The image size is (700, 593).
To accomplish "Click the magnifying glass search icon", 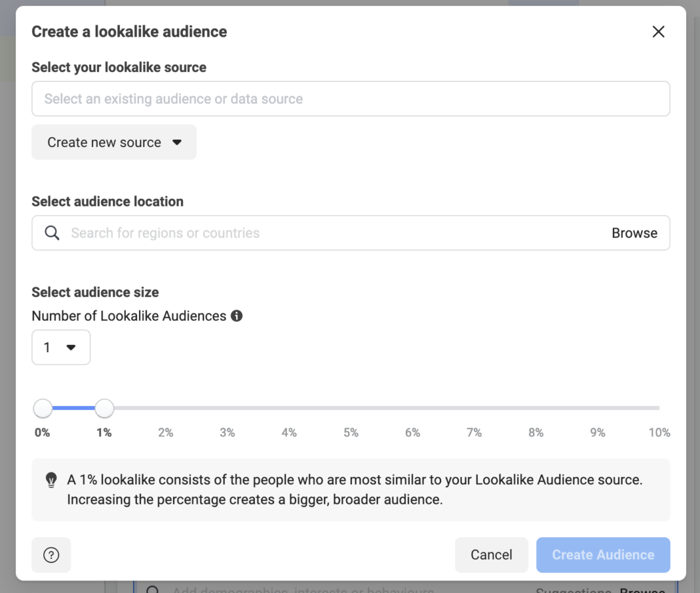I will pyautogui.click(x=52, y=233).
